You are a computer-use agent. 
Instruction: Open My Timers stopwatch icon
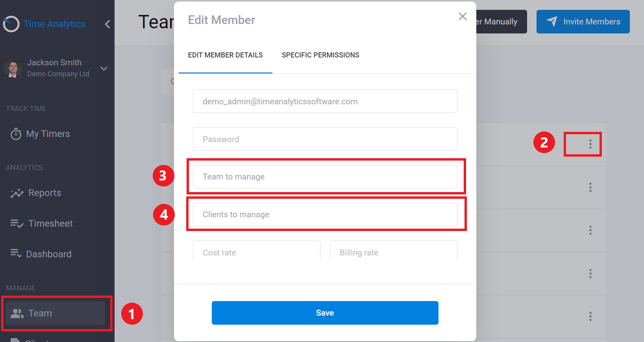16,134
